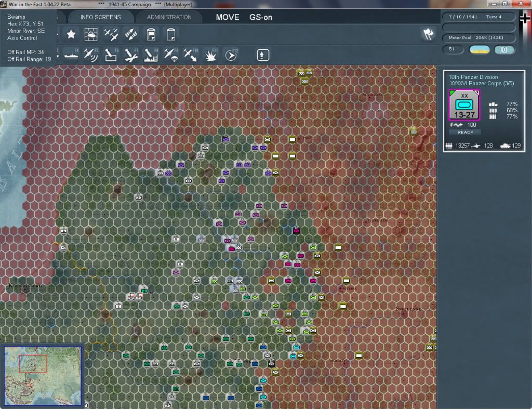Click the pill showing 0
This screenshot has height=409, width=532.
[504, 49]
